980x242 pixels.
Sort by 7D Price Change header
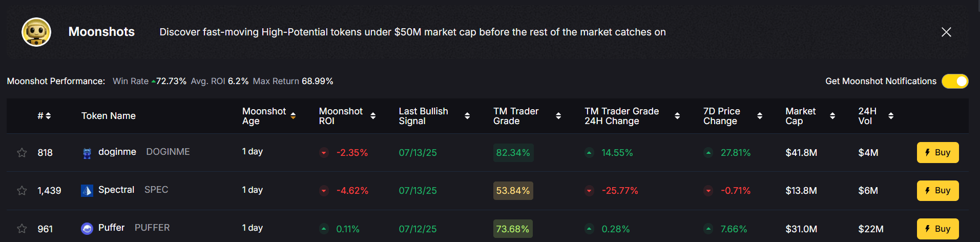[x=760, y=116]
